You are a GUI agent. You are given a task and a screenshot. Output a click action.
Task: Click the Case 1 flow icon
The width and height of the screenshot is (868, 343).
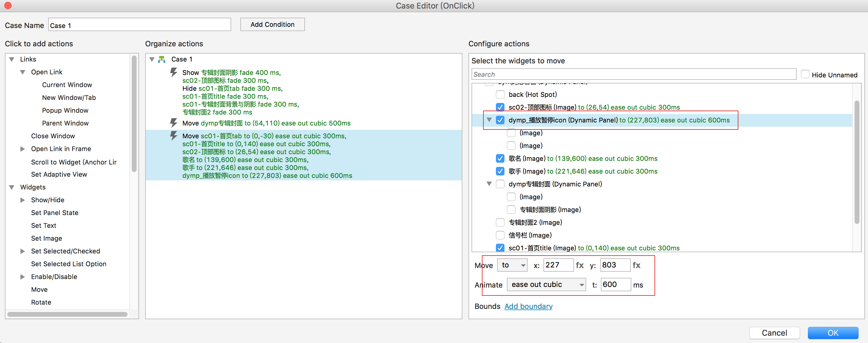pyautogui.click(x=162, y=59)
